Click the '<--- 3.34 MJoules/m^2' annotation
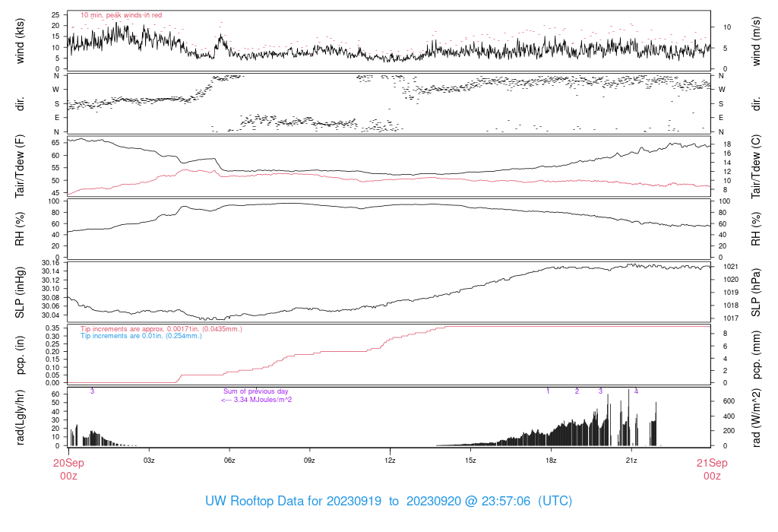 pyautogui.click(x=257, y=400)
